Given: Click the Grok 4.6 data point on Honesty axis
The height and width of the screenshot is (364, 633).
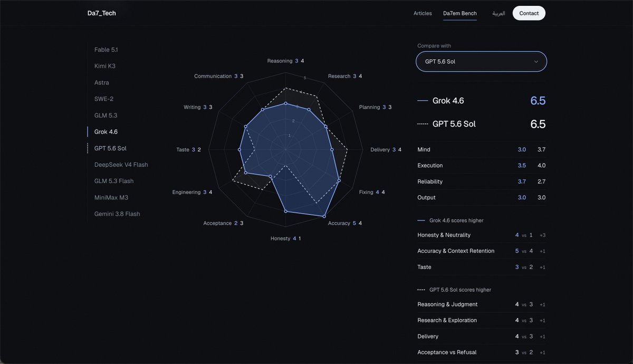Looking at the screenshot, I should point(285,212).
